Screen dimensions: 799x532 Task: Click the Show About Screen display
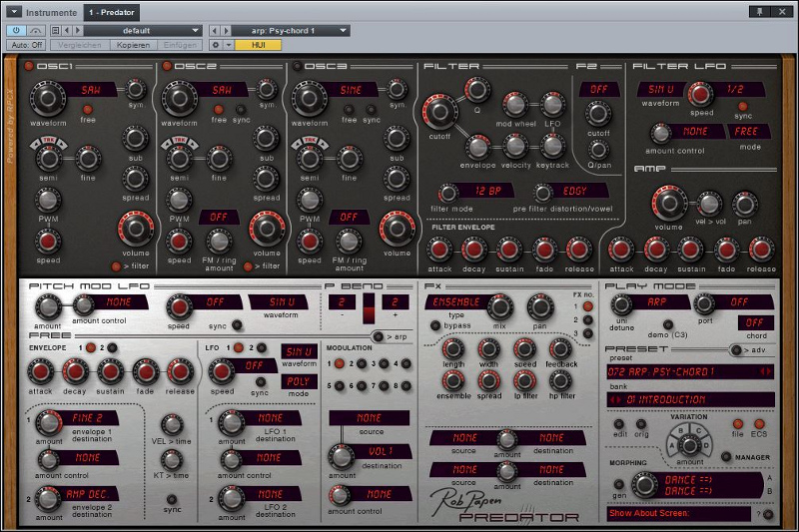pyautogui.click(x=679, y=513)
